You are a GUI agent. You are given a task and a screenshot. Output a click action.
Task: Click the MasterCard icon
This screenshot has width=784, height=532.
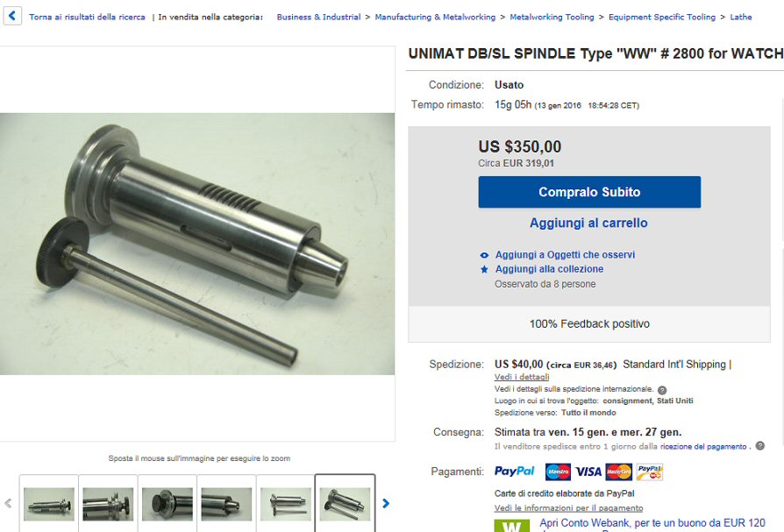[x=618, y=472]
